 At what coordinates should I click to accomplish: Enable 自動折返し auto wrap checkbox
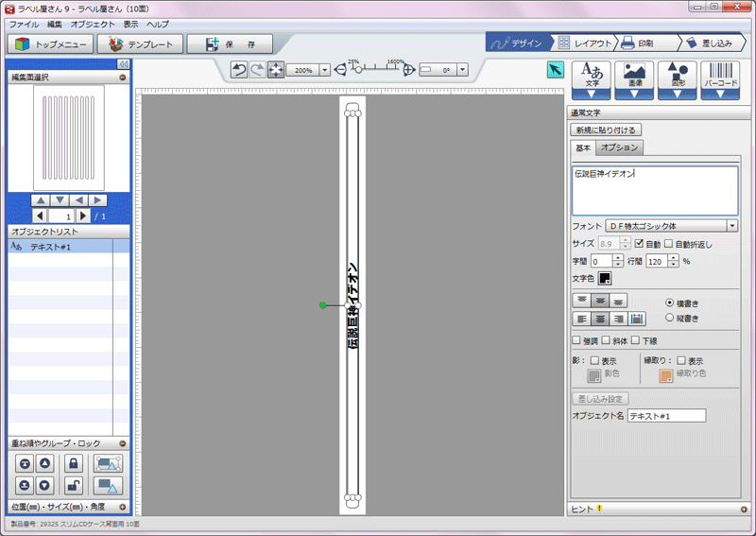(669, 244)
